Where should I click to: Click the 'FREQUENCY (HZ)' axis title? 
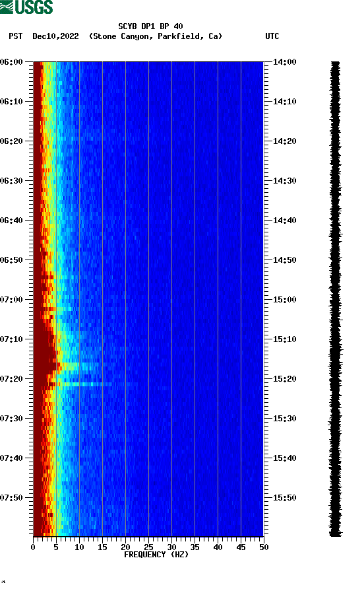pos(156,555)
